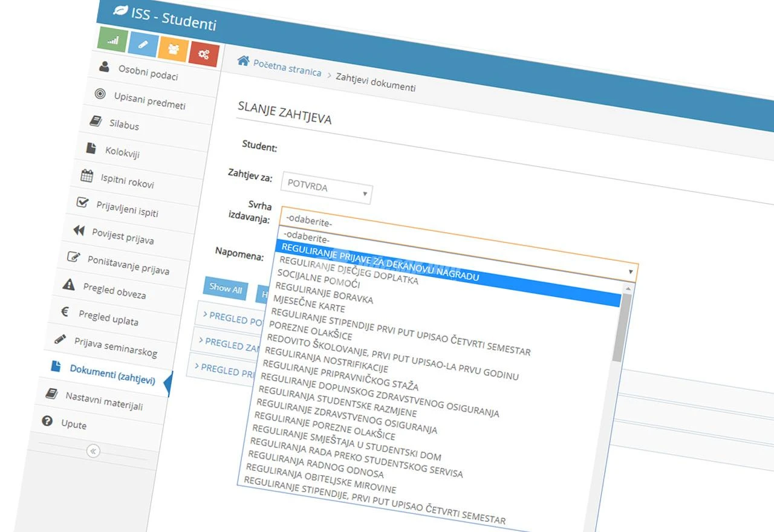Click the person icon for Osobni podaci
The height and width of the screenshot is (532, 774).
(x=105, y=66)
